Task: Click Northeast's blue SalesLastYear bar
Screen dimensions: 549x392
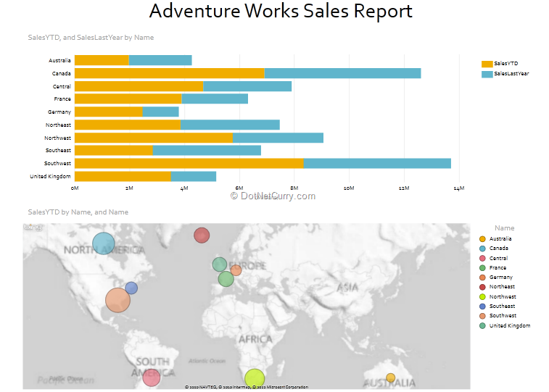Action: (230, 125)
